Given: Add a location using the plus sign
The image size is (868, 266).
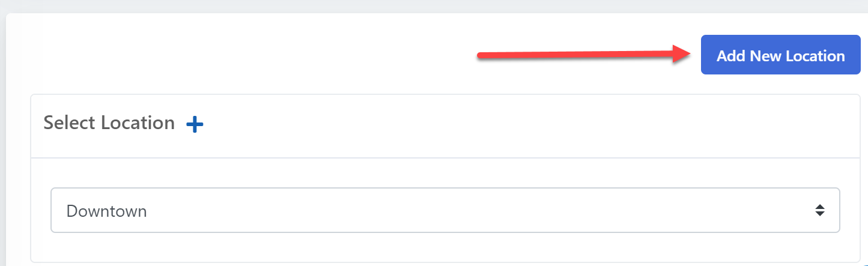Looking at the screenshot, I should tap(195, 124).
